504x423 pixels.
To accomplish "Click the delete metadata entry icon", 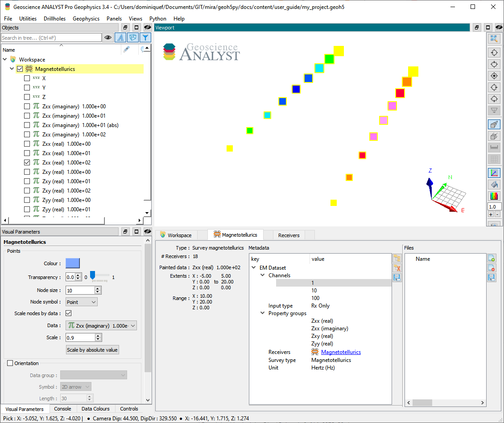I will point(397,268).
